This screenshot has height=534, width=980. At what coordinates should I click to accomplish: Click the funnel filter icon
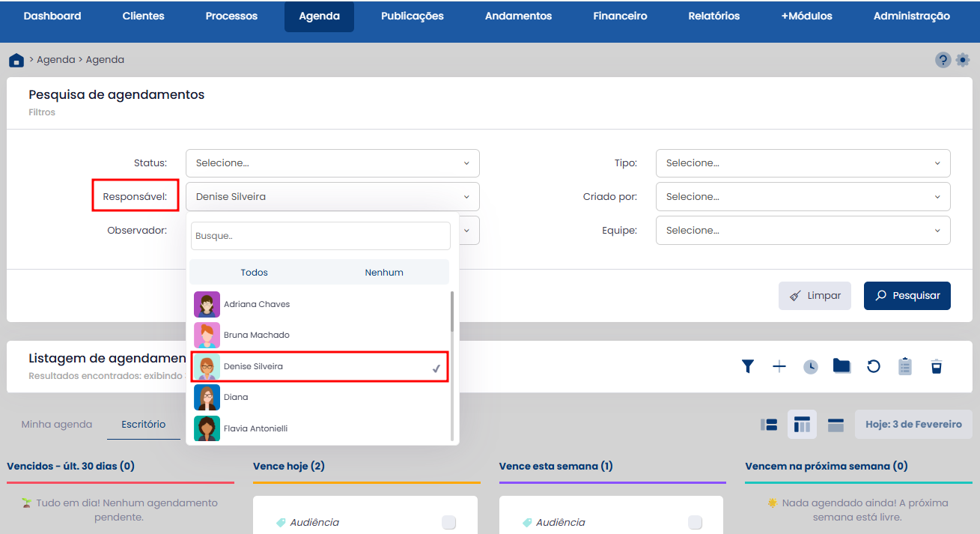[747, 366]
